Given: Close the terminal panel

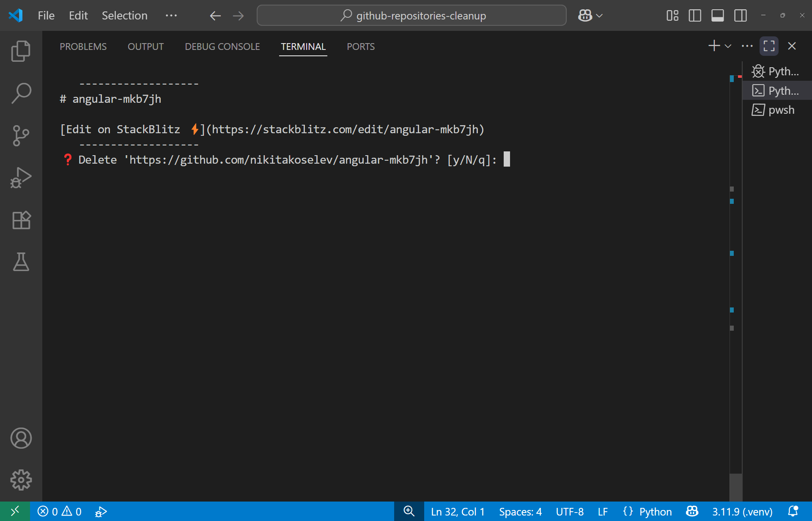Looking at the screenshot, I should [x=792, y=46].
